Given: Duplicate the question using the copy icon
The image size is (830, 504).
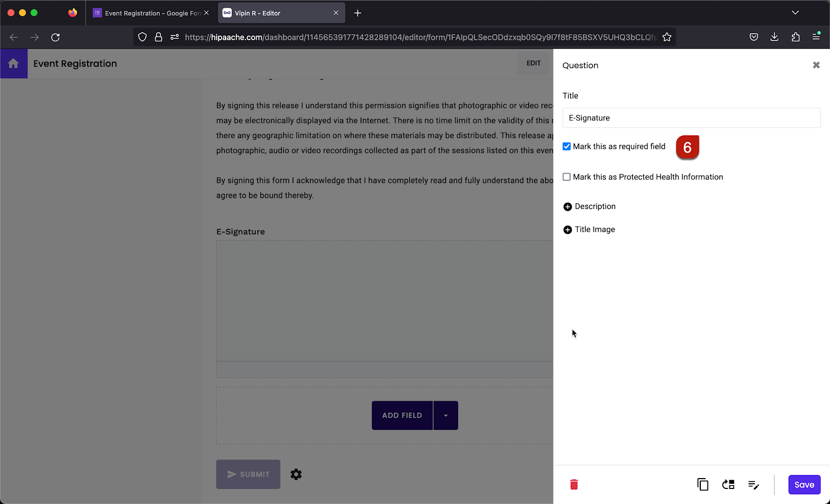Looking at the screenshot, I should (x=702, y=484).
